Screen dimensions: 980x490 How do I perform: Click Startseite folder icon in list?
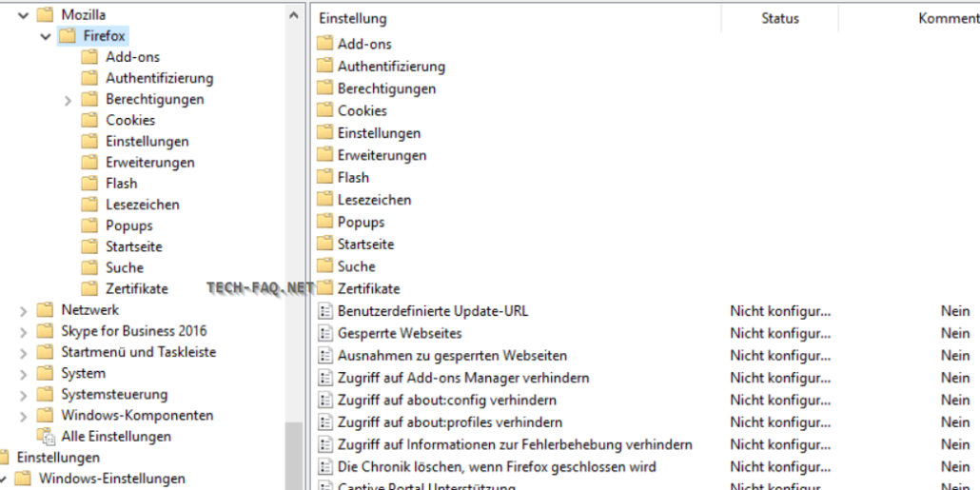[325, 245]
